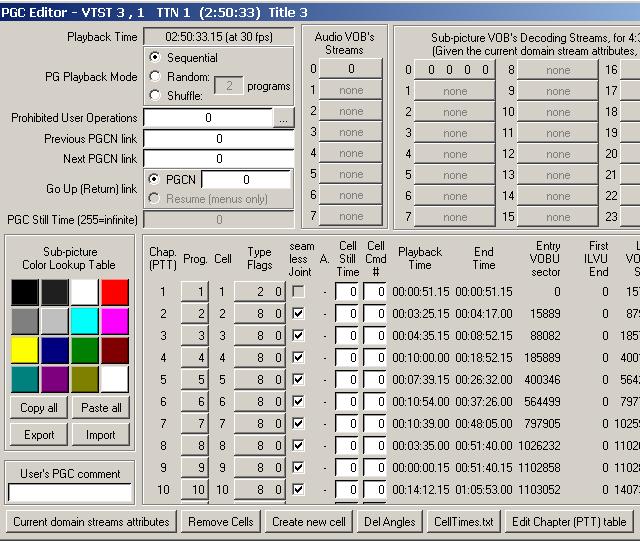Click Type Flags button for cell 1
Image resolution: width=640 pixels, height=541 pixels.
click(x=260, y=292)
